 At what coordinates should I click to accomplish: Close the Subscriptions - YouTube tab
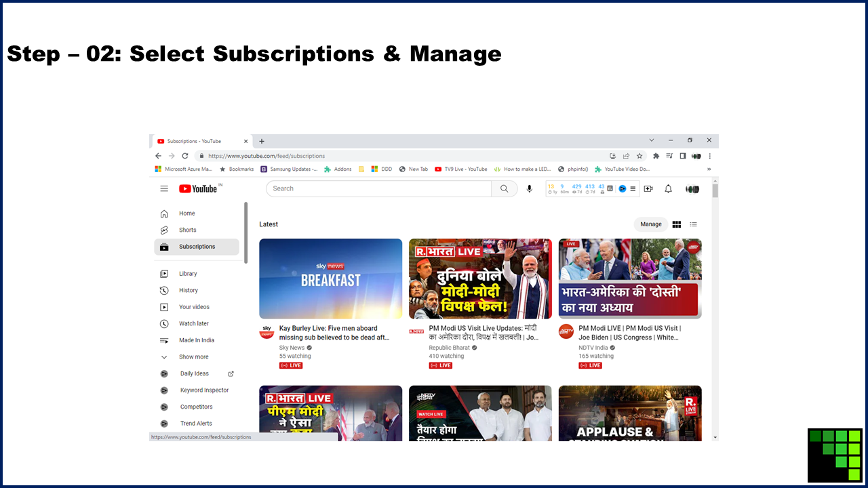point(245,141)
